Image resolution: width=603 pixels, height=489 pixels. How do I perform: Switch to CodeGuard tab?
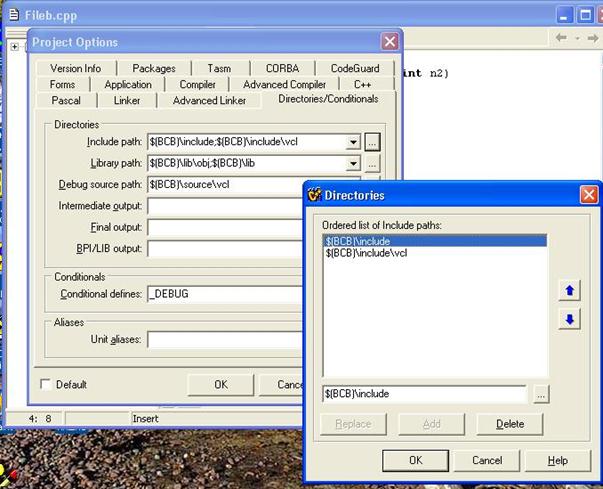coord(355,68)
